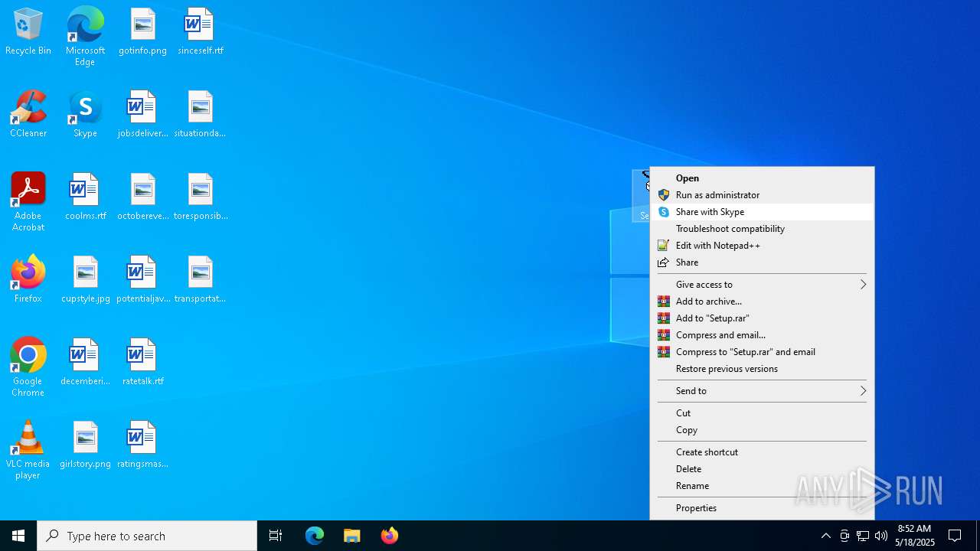Choose Run as administrator

[x=762, y=195]
